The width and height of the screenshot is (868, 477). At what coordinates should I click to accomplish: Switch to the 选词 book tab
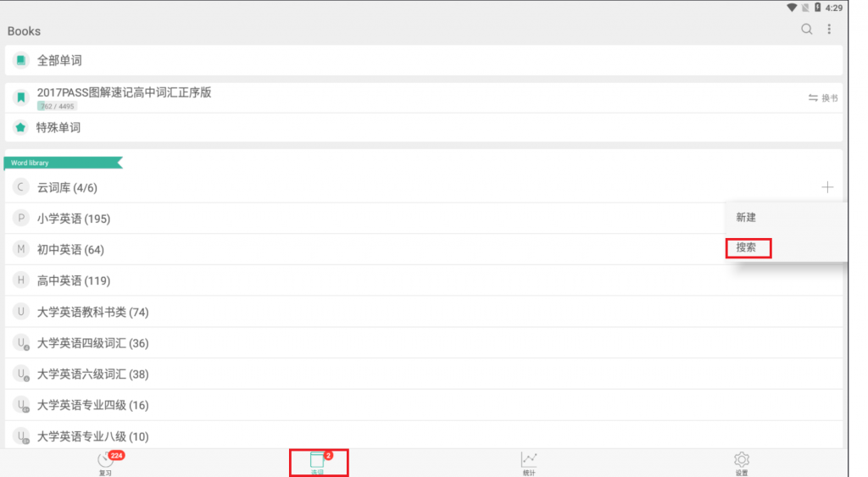coord(319,463)
